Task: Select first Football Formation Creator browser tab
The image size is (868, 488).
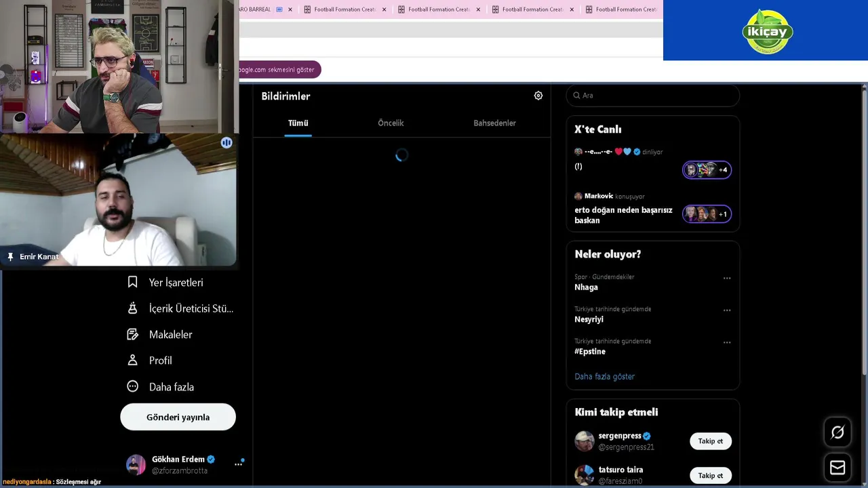Action: (344, 9)
